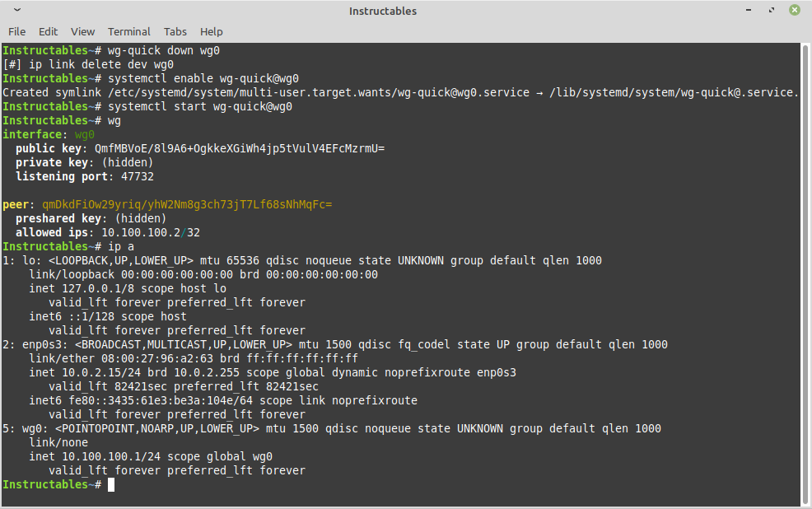Open the View menu
The image size is (812, 509).
(x=82, y=31)
